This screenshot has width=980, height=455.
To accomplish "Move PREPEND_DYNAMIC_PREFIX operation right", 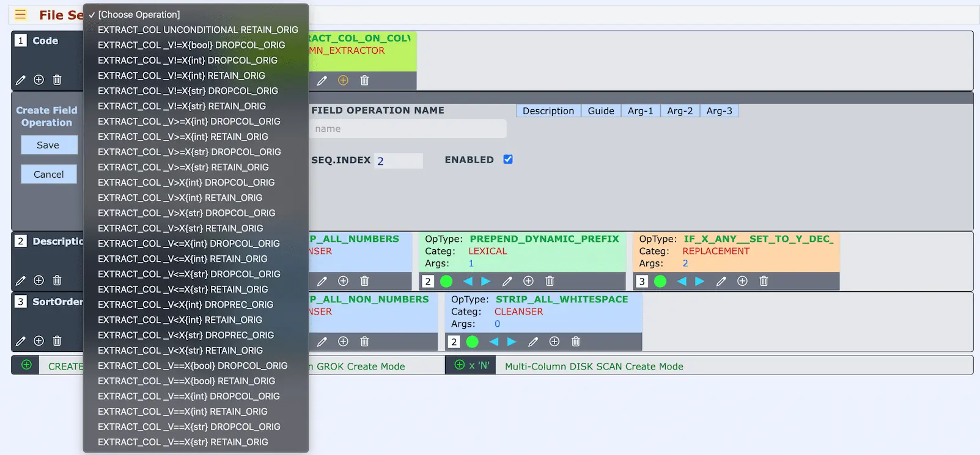I will click(x=486, y=281).
